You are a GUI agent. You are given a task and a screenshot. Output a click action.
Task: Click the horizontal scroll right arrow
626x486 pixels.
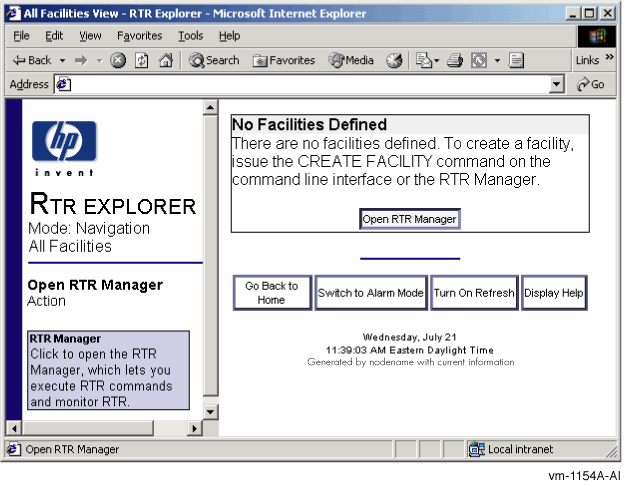(194, 428)
